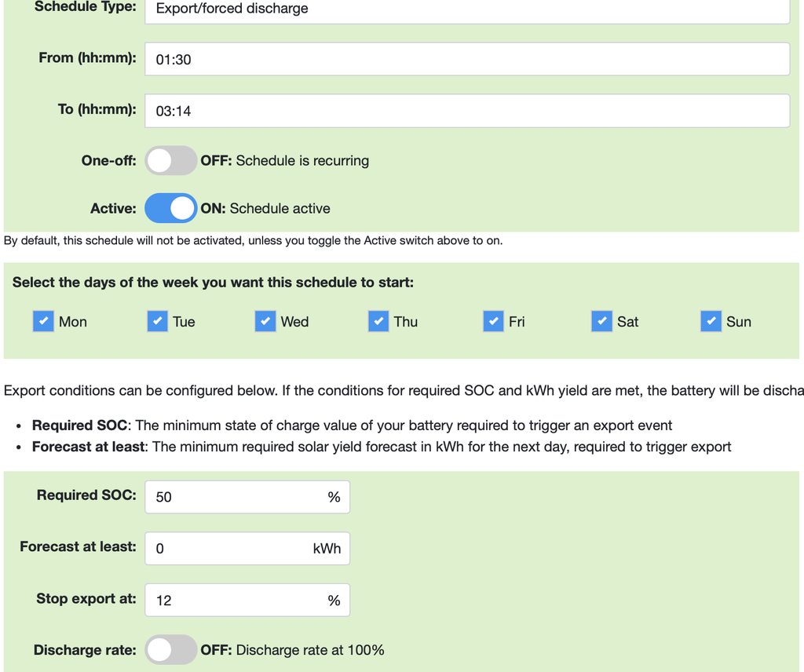Click the "Schedule Type:" label
Viewport: 804px width, 672px height.
pos(86,6)
